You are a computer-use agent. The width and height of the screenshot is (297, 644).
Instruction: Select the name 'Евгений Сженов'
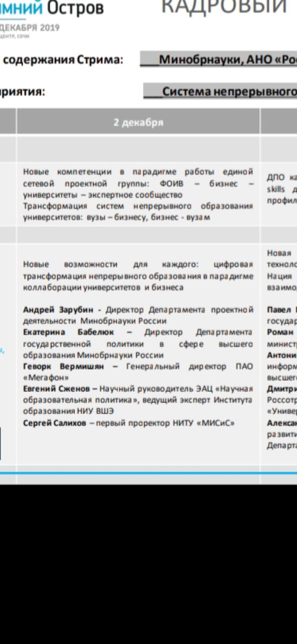click(x=57, y=389)
